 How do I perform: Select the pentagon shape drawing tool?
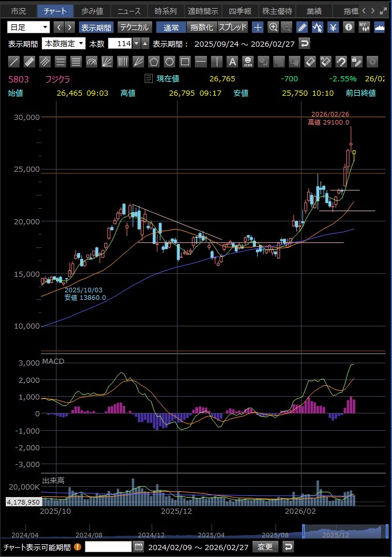(x=154, y=62)
